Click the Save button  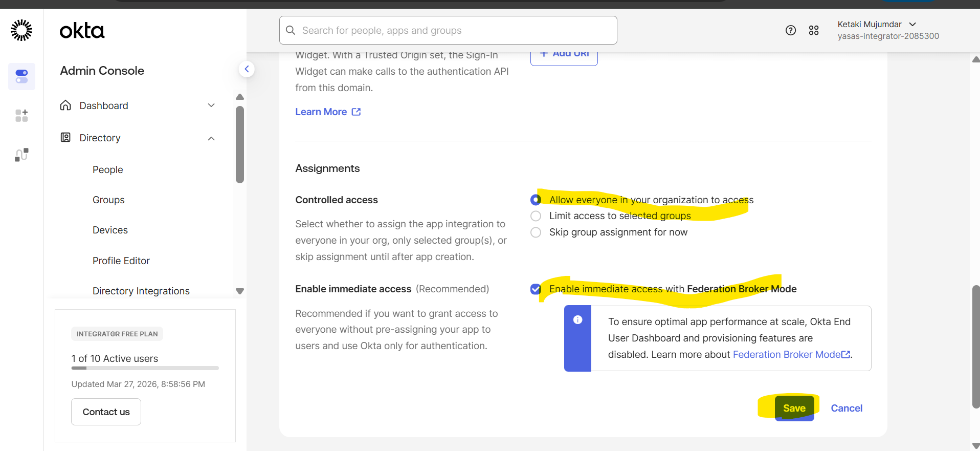tap(794, 408)
